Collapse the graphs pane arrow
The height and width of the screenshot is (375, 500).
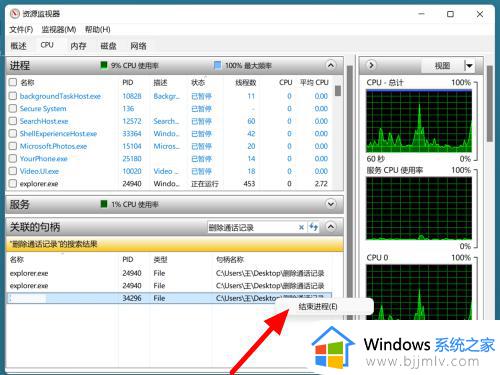coord(371,65)
